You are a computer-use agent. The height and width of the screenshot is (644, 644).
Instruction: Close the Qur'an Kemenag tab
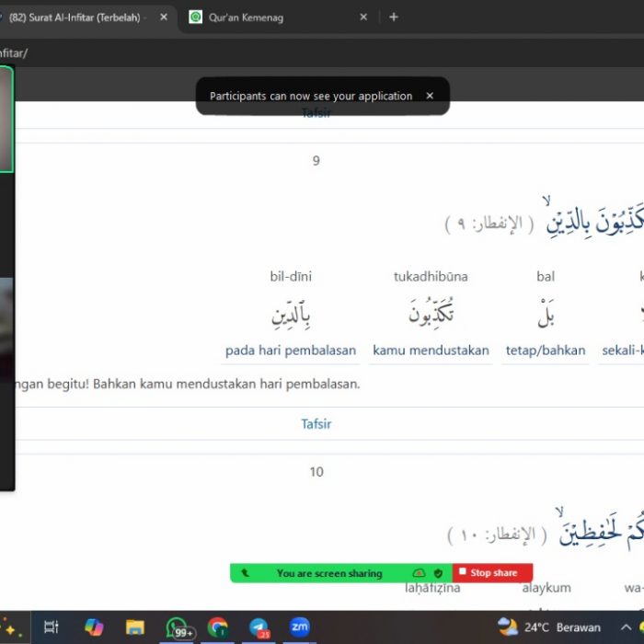(363, 17)
